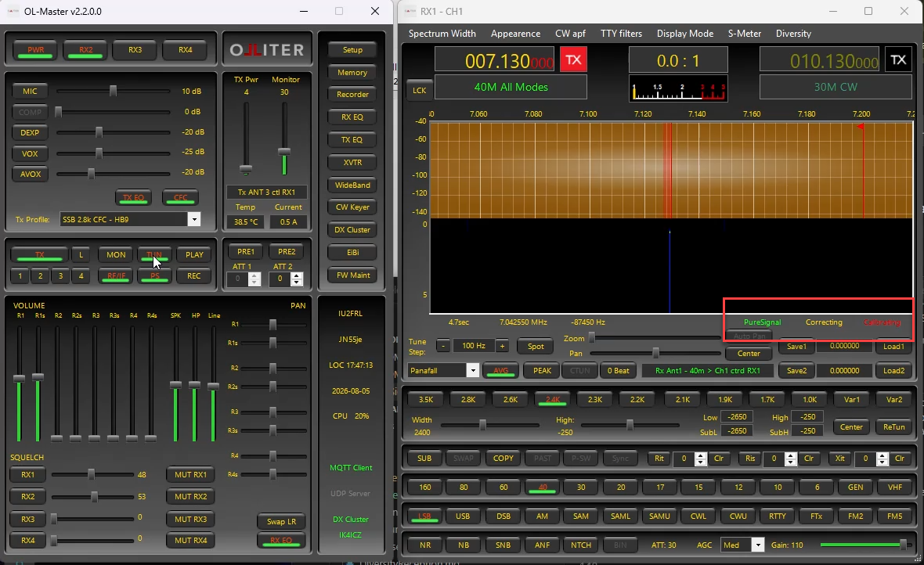The image size is (924, 565).
Task: Open the Recorder
Action: click(352, 94)
